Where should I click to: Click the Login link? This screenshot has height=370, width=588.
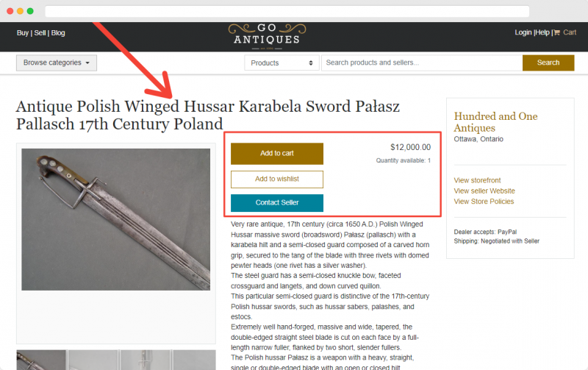(523, 32)
